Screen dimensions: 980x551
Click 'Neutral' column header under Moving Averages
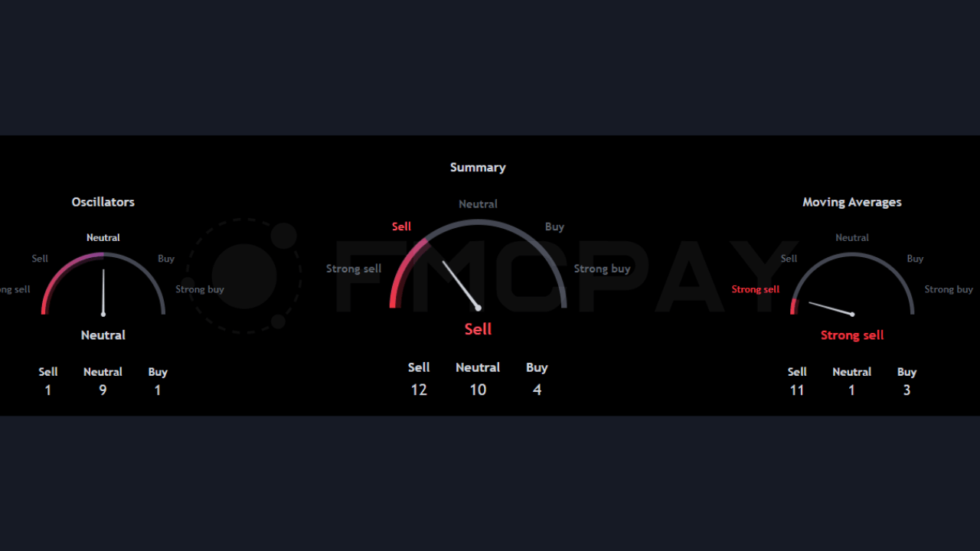point(851,372)
